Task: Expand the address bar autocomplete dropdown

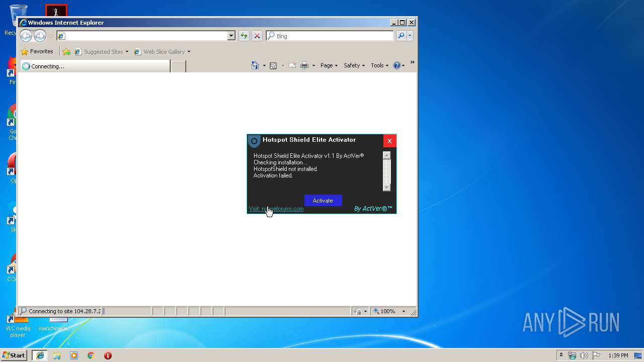Action: coord(231,36)
